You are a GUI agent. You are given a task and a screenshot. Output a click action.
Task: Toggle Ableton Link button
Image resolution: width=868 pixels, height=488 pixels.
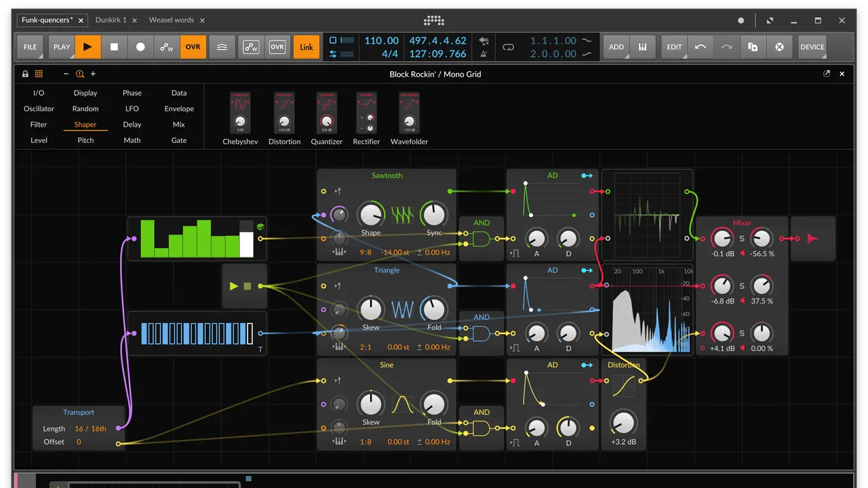[x=307, y=47]
